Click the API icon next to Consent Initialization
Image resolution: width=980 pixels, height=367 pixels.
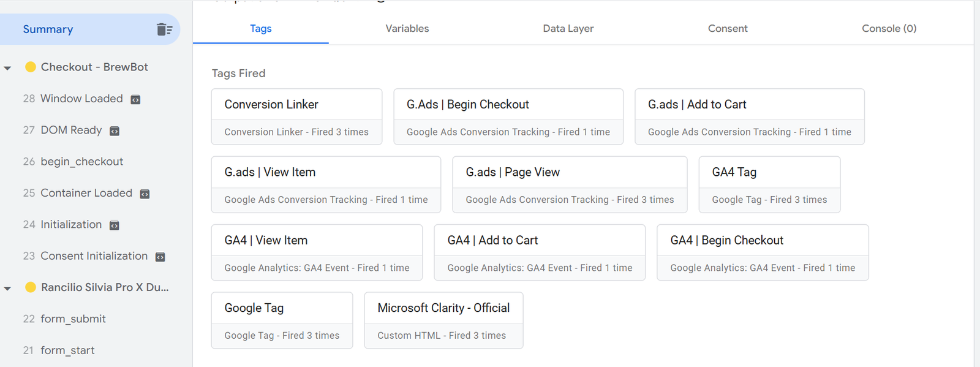(x=160, y=257)
